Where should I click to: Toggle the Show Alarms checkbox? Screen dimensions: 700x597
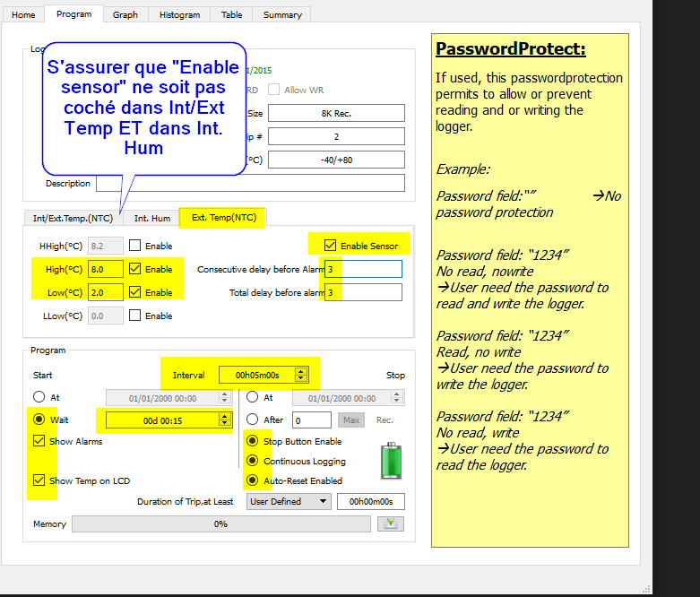39,441
